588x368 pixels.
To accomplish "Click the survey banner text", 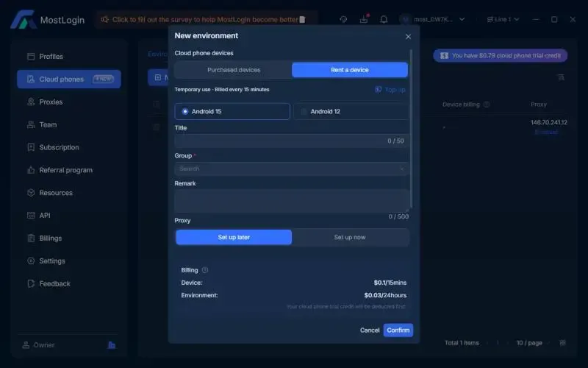I will tap(205, 20).
